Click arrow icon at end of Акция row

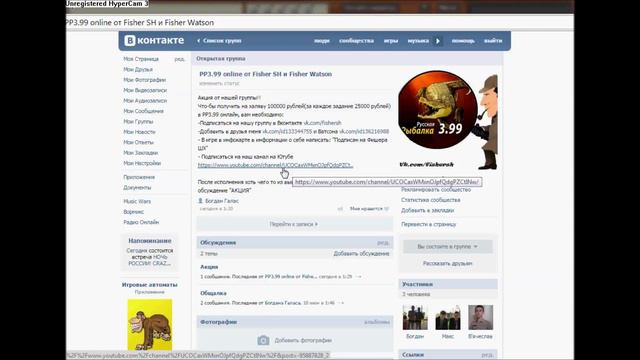pyautogui.click(x=358, y=277)
